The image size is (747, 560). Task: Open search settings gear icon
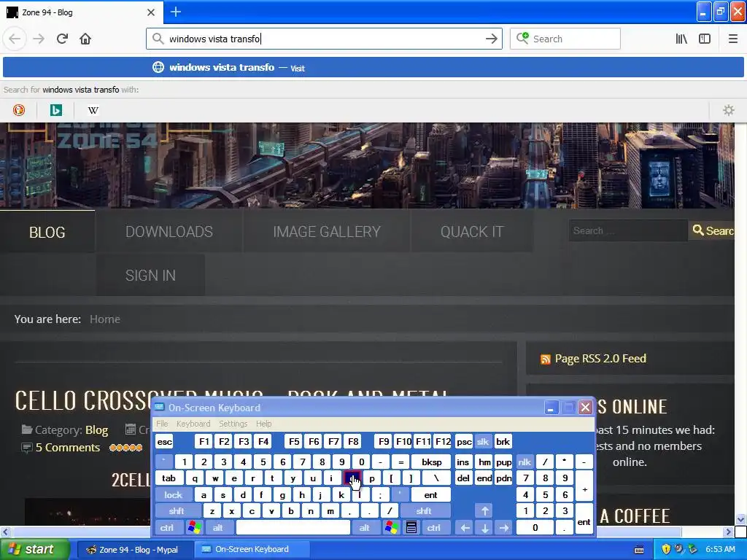click(x=729, y=110)
